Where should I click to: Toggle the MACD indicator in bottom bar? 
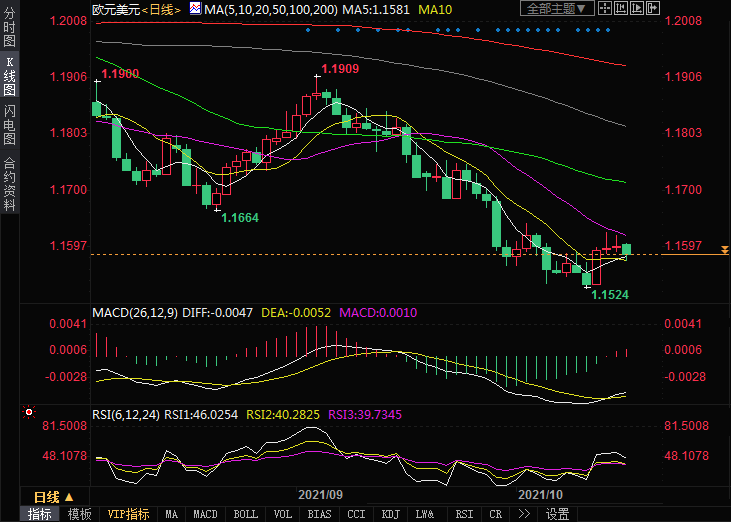click(205, 514)
